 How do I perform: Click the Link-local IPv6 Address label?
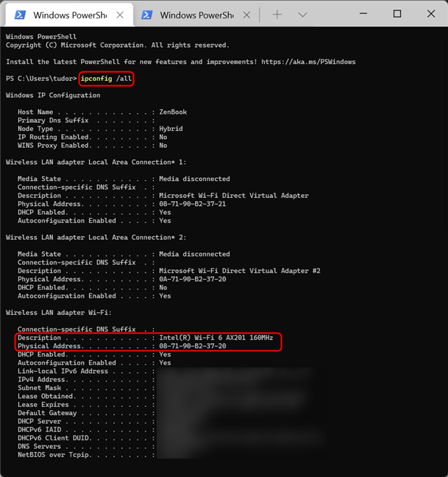tap(63, 371)
